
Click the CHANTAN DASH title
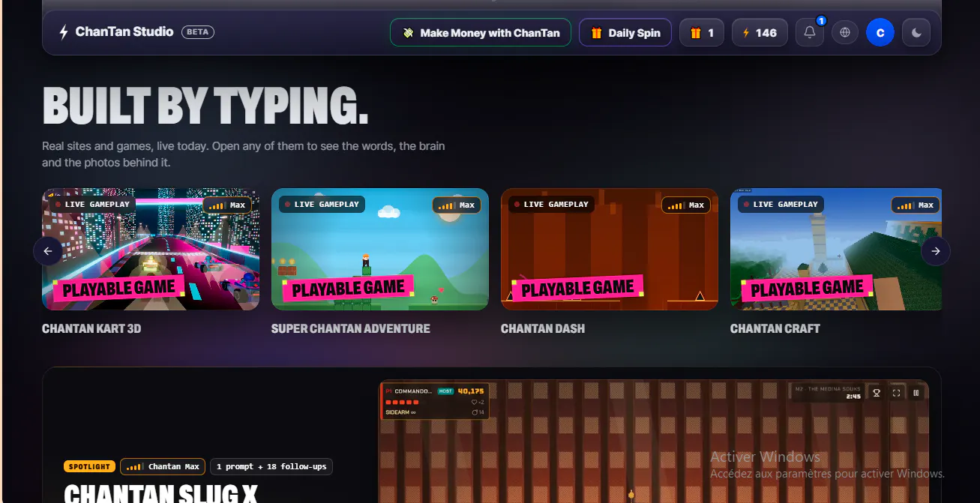[543, 328]
